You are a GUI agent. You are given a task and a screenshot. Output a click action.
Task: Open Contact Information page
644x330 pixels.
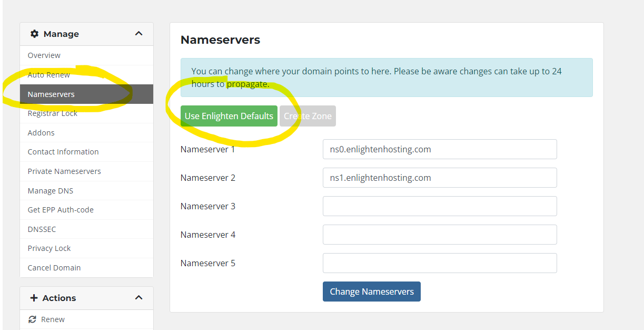click(x=87, y=152)
